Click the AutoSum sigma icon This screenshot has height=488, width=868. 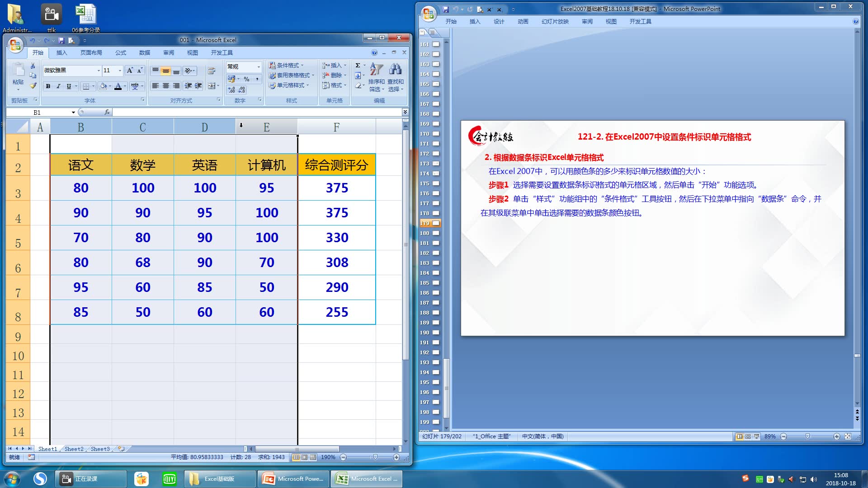[x=358, y=65]
